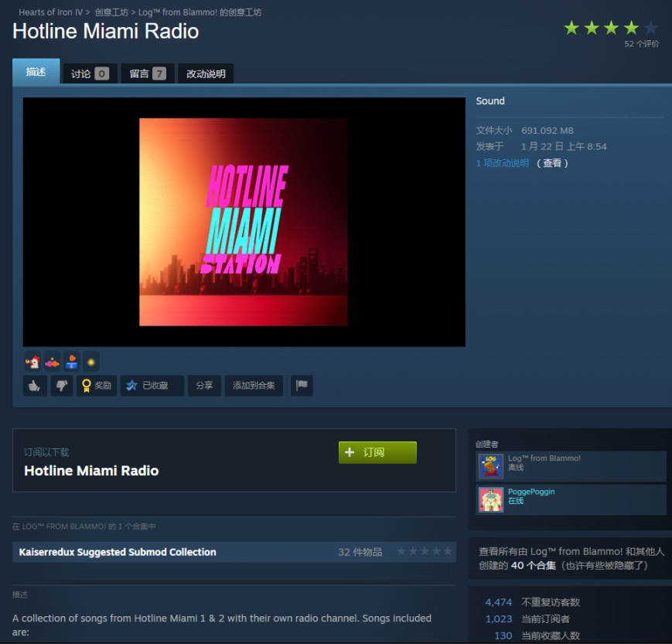View the 40 个合集 collections link
The image size is (672, 644).
pos(533,566)
